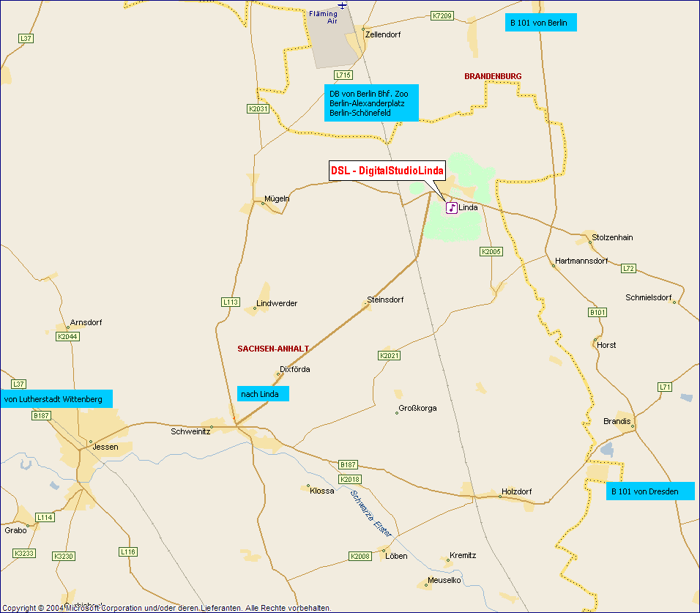700x613 pixels.
Task: Click the music note marker at Linda
Action: (452, 208)
